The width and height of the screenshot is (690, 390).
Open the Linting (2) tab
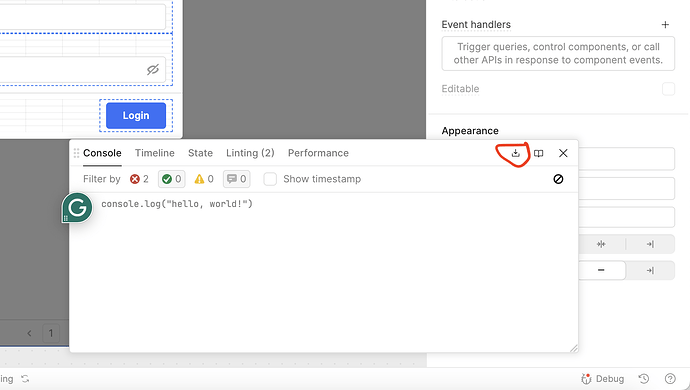pyautogui.click(x=250, y=153)
